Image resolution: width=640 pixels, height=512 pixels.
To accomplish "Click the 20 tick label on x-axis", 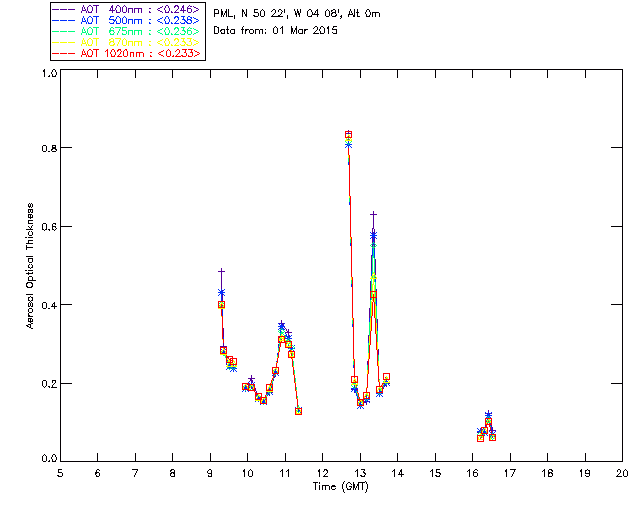I will (x=621, y=473).
